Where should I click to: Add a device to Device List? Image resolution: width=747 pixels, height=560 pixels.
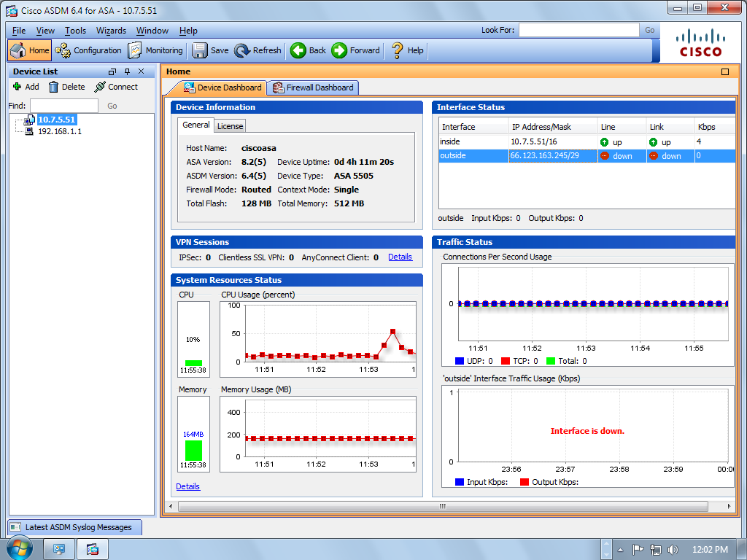pyautogui.click(x=26, y=87)
